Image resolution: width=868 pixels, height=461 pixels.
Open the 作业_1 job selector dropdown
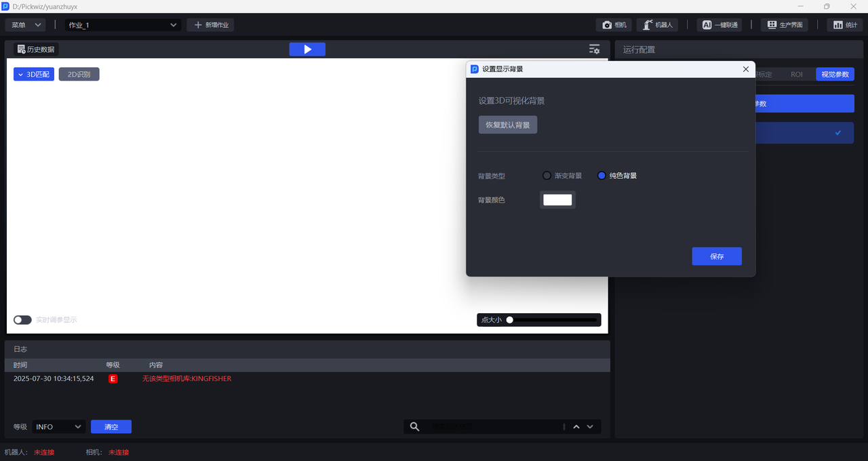(x=123, y=25)
